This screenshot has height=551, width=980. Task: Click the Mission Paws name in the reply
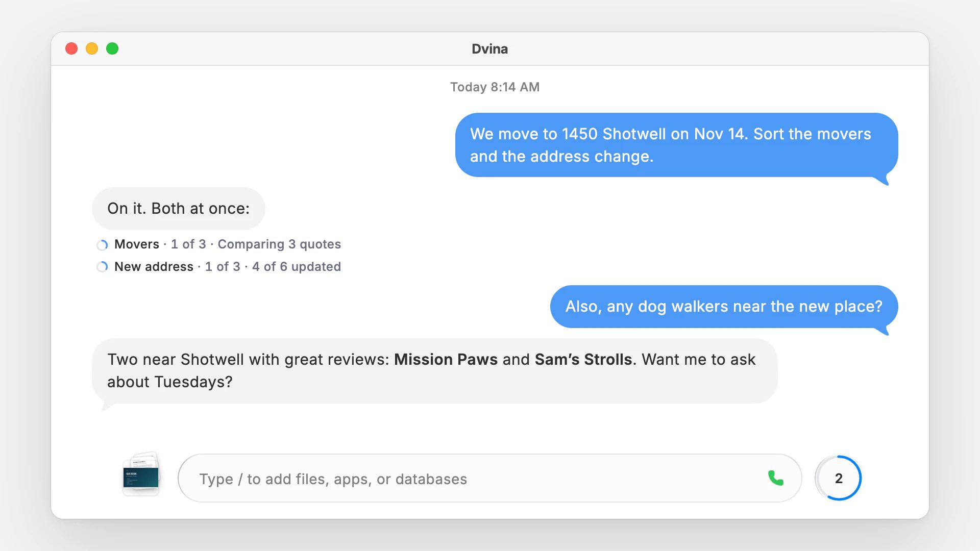pos(446,360)
